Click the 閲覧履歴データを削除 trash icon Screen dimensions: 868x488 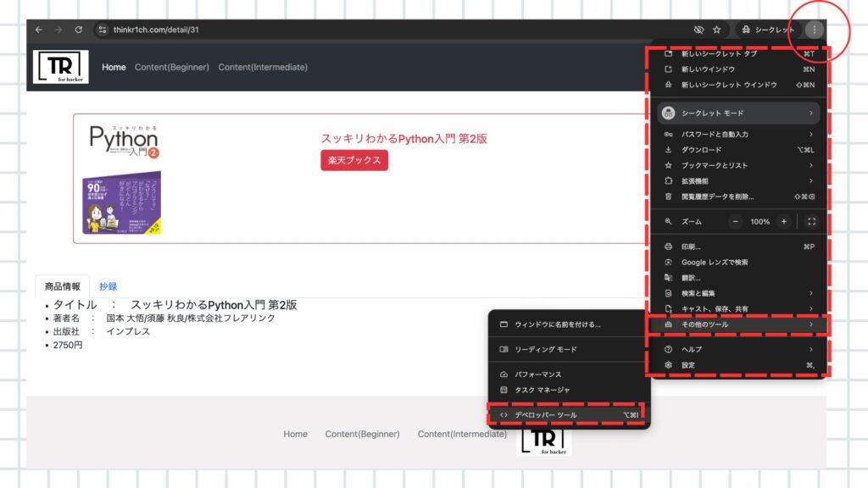point(668,197)
